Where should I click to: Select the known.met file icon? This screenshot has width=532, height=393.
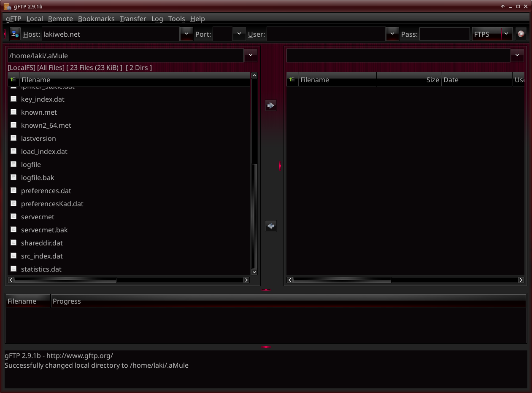click(x=14, y=112)
